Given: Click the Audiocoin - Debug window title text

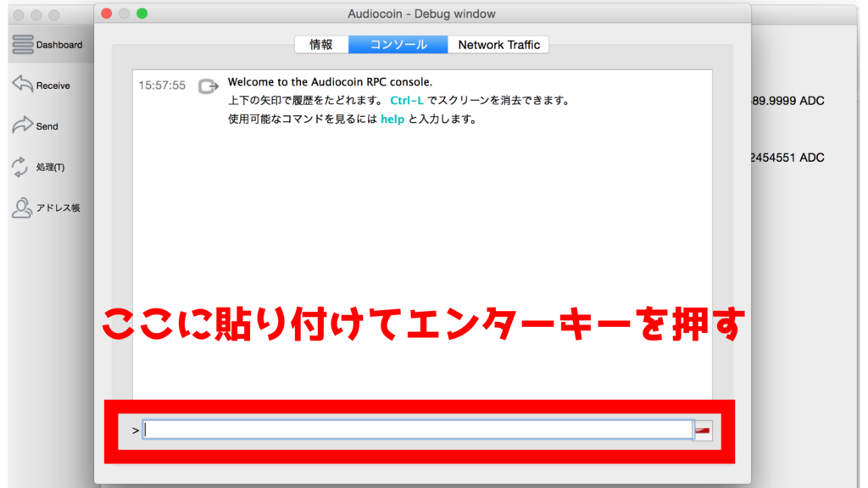Looking at the screenshot, I should [422, 14].
